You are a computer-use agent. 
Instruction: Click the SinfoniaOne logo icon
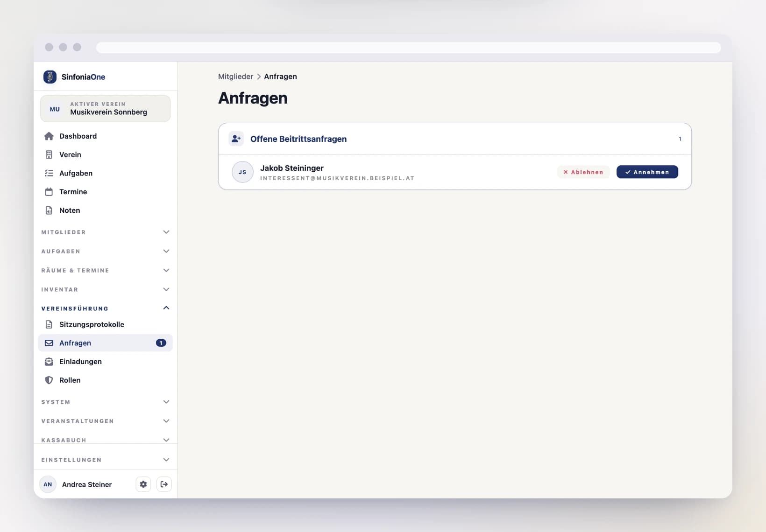(50, 77)
